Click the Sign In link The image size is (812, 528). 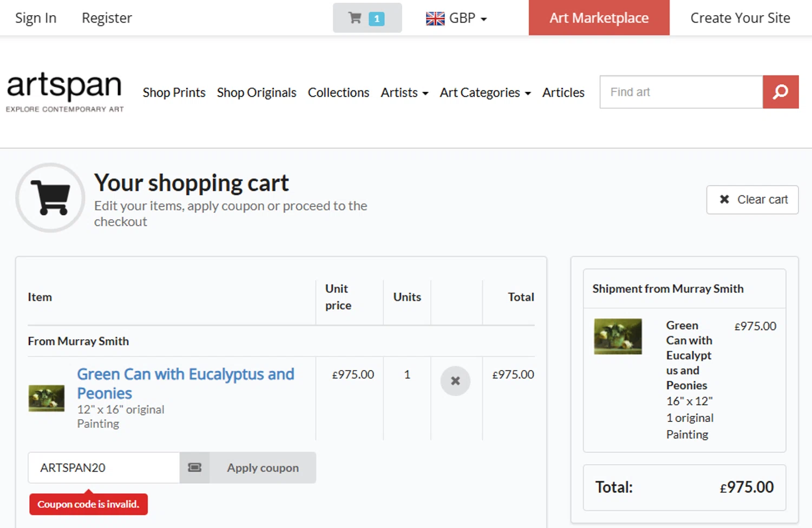pyautogui.click(x=36, y=18)
